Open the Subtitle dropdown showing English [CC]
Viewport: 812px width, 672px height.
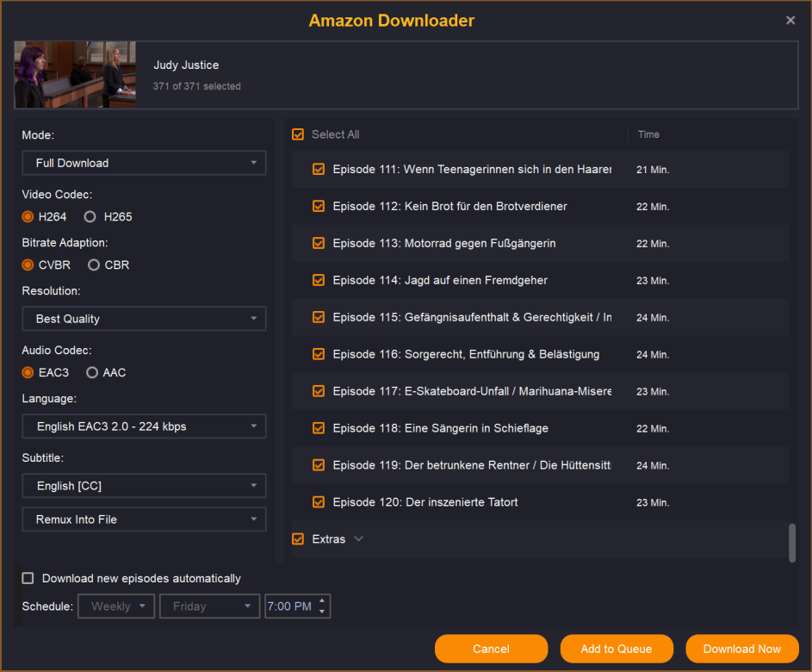coord(144,486)
